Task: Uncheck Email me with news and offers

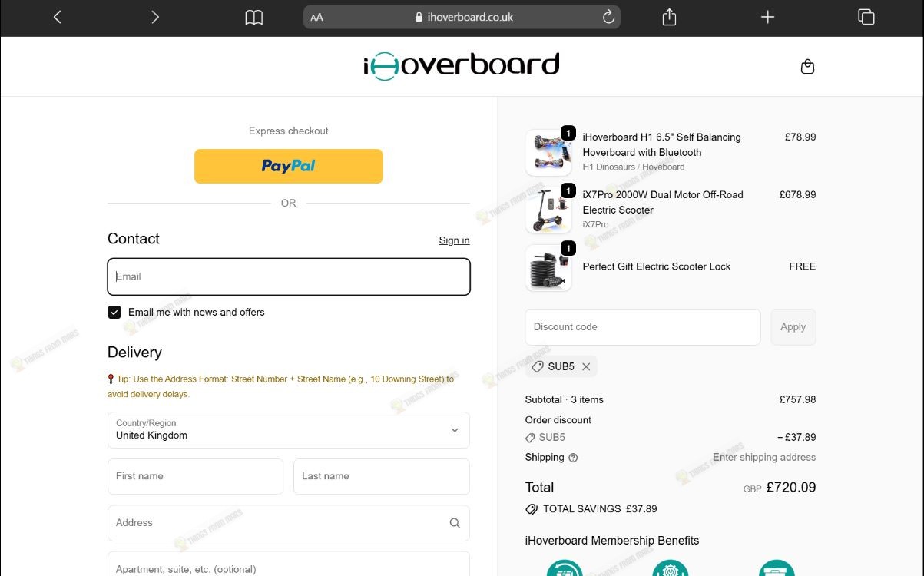Action: [114, 312]
